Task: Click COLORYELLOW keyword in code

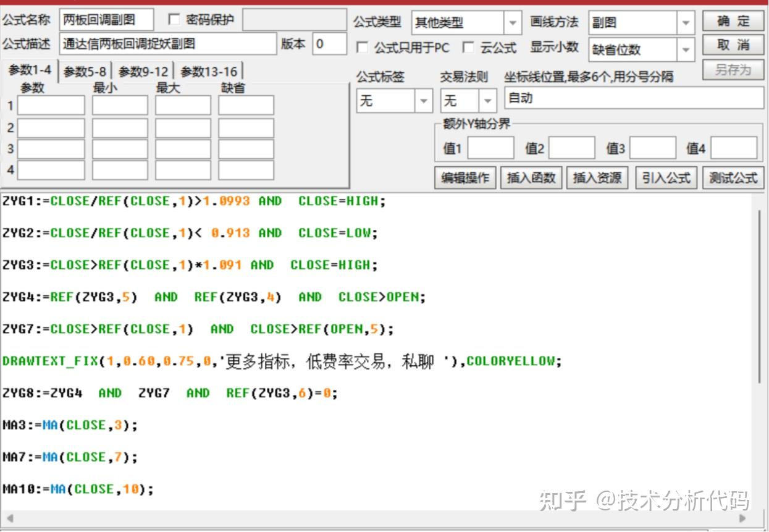Action: [510, 361]
